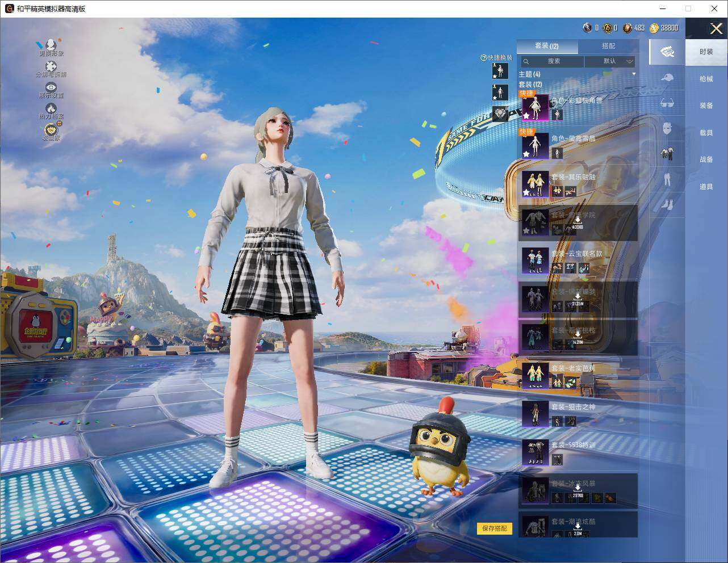Toggle the 展示设置 eye icon
The image size is (728, 563).
[x=51, y=87]
